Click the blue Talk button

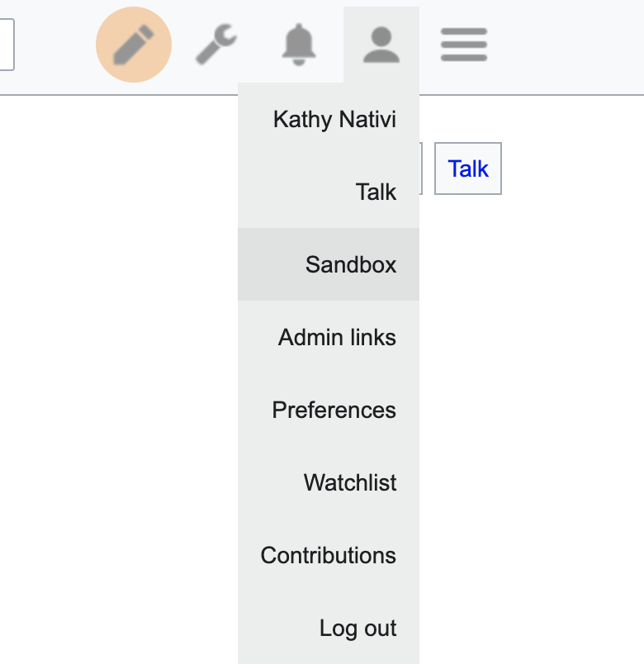[468, 169]
